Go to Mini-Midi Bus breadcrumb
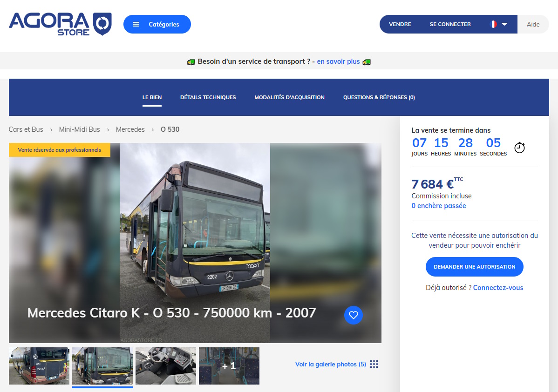 [80, 129]
